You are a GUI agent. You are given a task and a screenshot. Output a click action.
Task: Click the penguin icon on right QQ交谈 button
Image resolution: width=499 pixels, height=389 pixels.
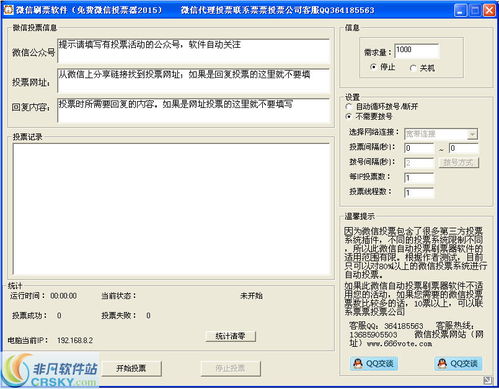[442, 363]
